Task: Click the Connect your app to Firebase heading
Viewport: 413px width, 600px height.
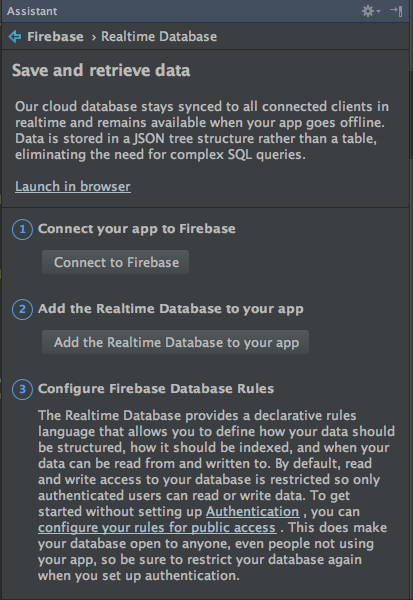Action: [x=137, y=229]
